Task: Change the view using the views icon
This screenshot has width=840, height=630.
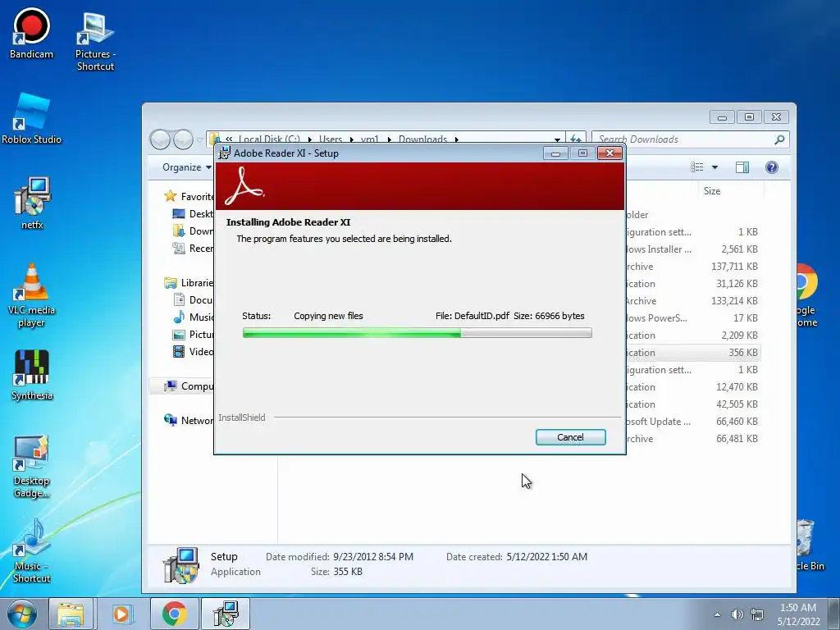Action: tap(697, 167)
